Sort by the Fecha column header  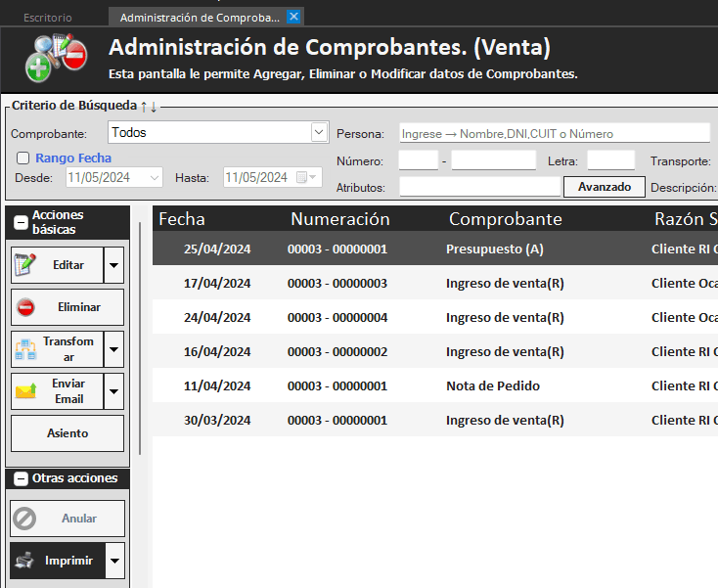coord(182,219)
